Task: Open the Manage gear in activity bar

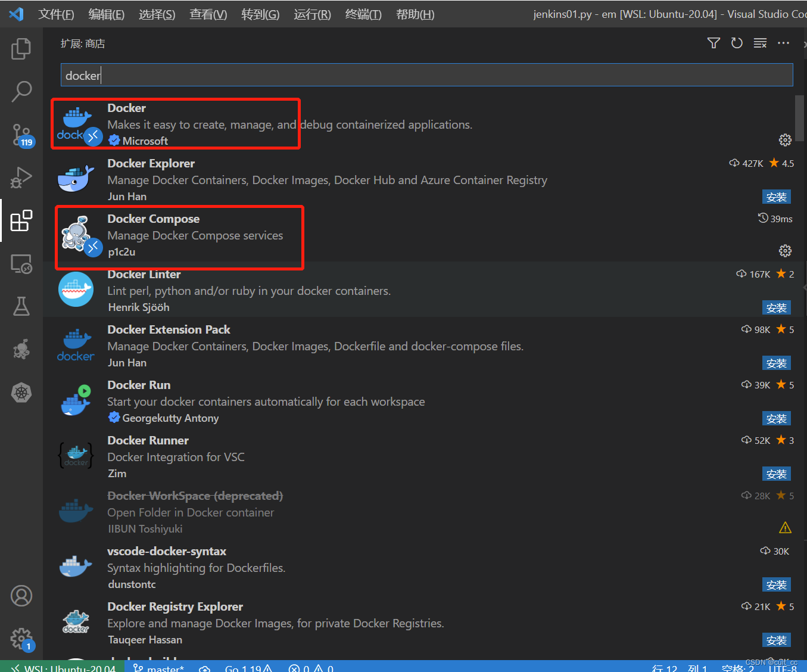Action: [x=21, y=639]
